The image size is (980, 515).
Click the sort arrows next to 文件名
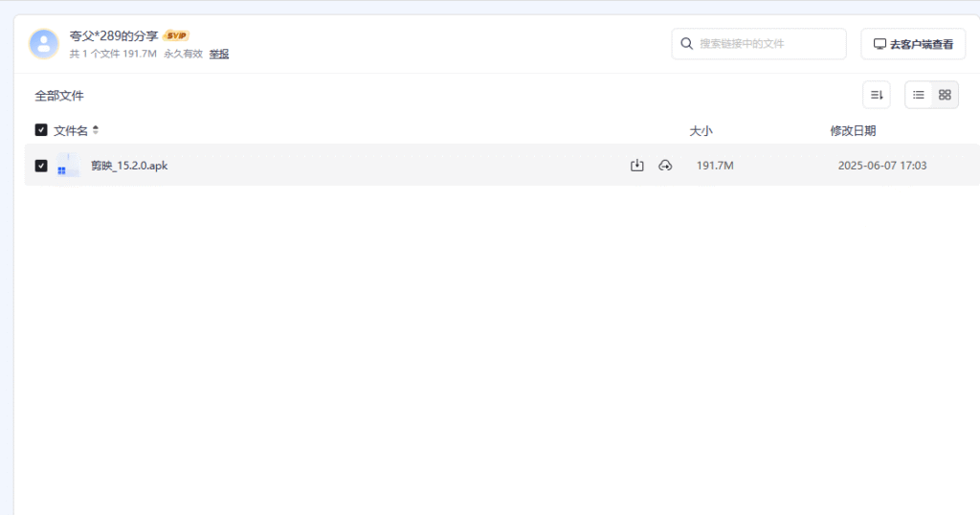pyautogui.click(x=96, y=130)
